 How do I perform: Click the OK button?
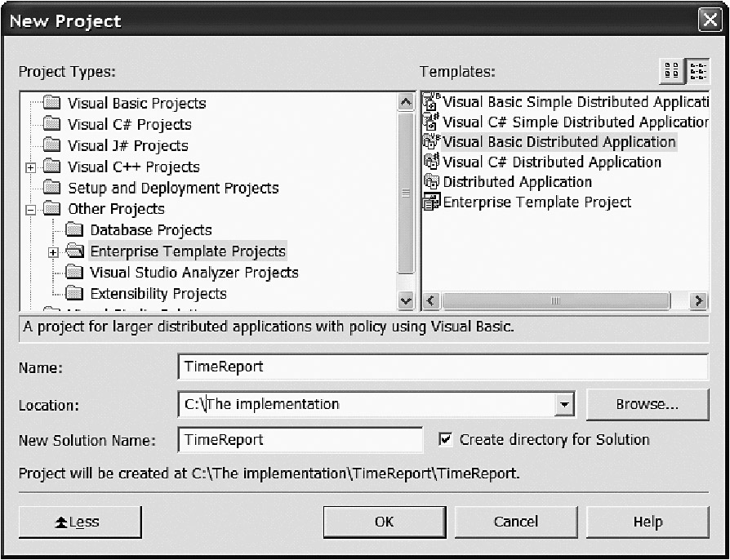384,522
